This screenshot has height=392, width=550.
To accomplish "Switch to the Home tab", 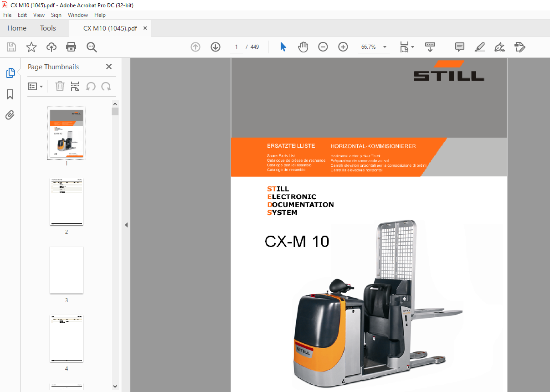I will tap(17, 28).
